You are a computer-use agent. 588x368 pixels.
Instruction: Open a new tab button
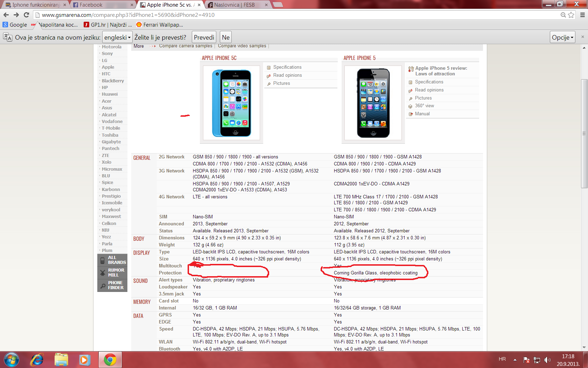click(278, 5)
